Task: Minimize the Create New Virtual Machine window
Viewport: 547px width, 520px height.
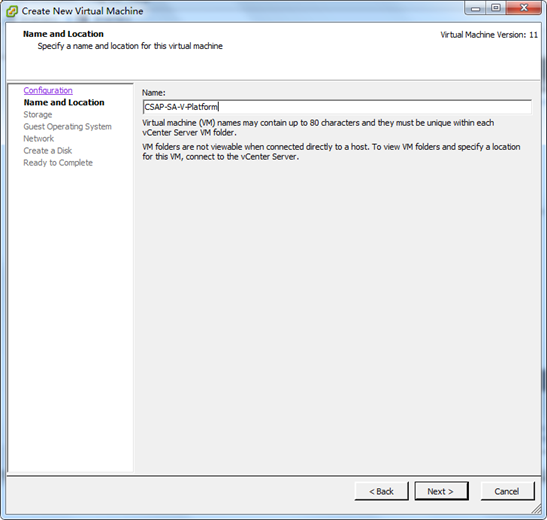Action: coord(475,8)
